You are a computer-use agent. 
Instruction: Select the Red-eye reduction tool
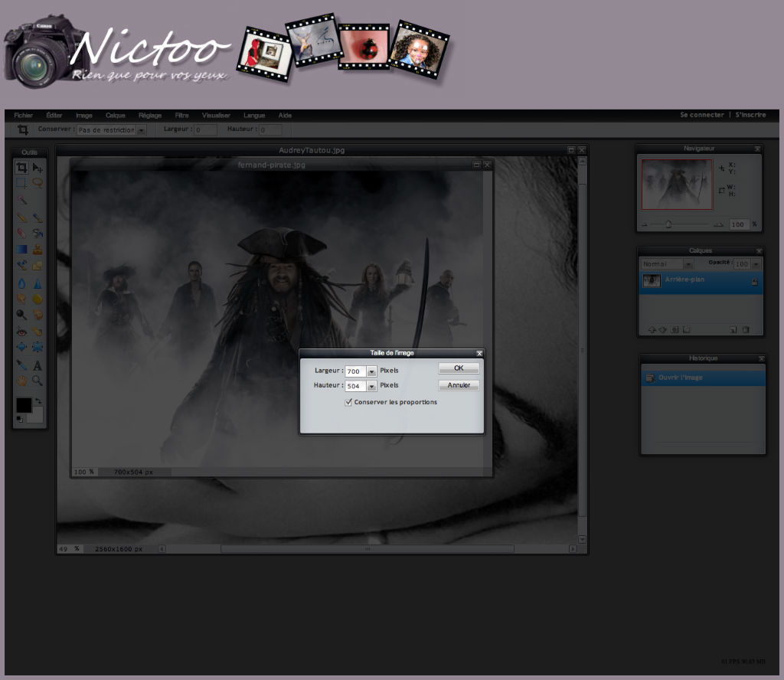pyautogui.click(x=22, y=332)
